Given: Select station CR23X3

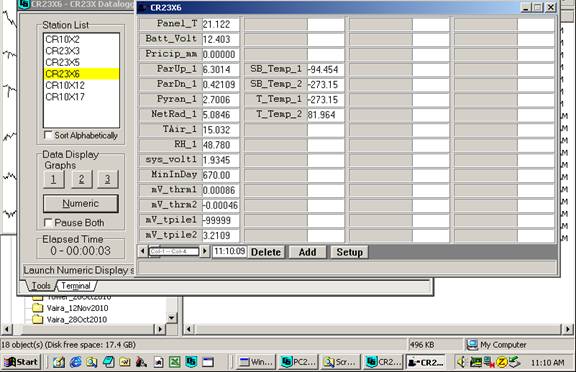Looking at the screenshot, I should 82,51.
